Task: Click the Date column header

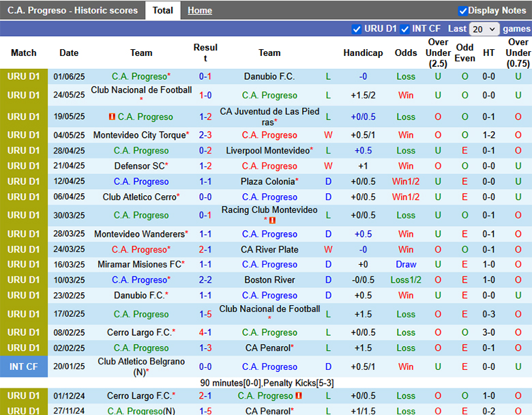Action: click(x=69, y=53)
